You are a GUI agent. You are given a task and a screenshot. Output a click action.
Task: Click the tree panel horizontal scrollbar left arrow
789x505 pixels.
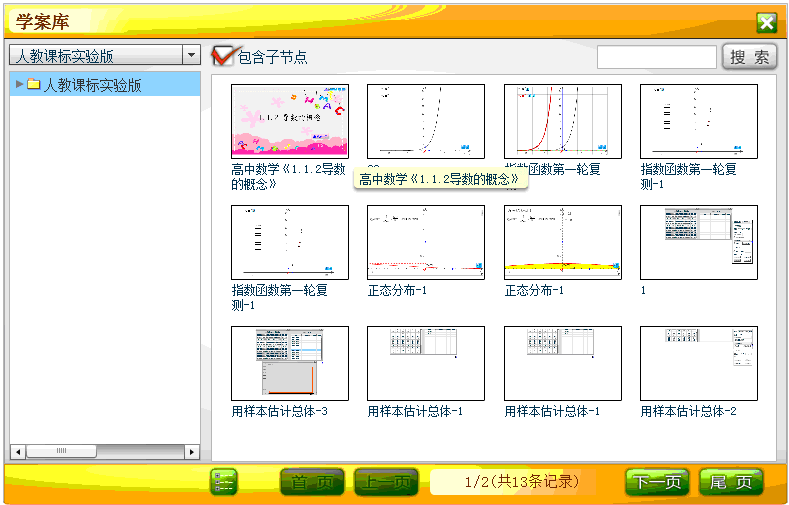[16, 452]
